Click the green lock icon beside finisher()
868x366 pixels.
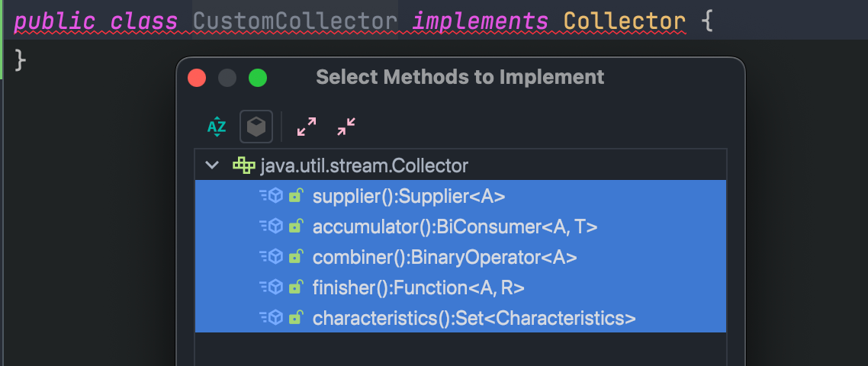click(296, 287)
